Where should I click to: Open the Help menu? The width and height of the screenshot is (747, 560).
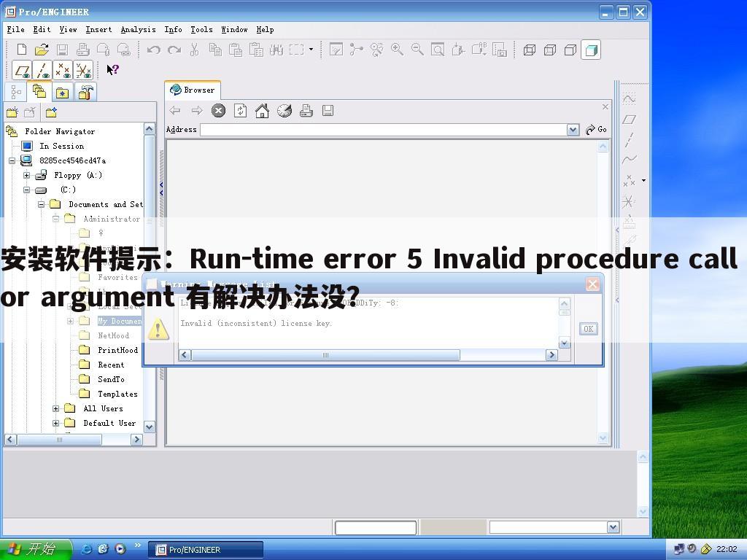click(x=265, y=29)
